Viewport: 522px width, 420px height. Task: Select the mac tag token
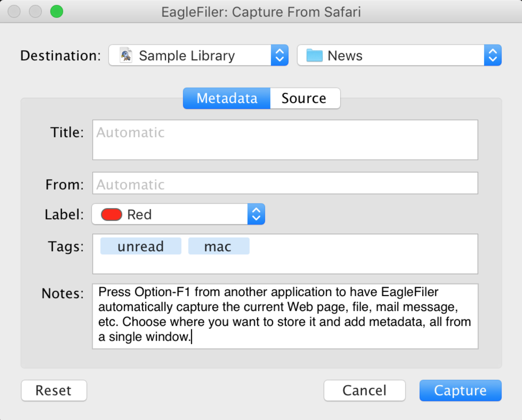(219, 246)
